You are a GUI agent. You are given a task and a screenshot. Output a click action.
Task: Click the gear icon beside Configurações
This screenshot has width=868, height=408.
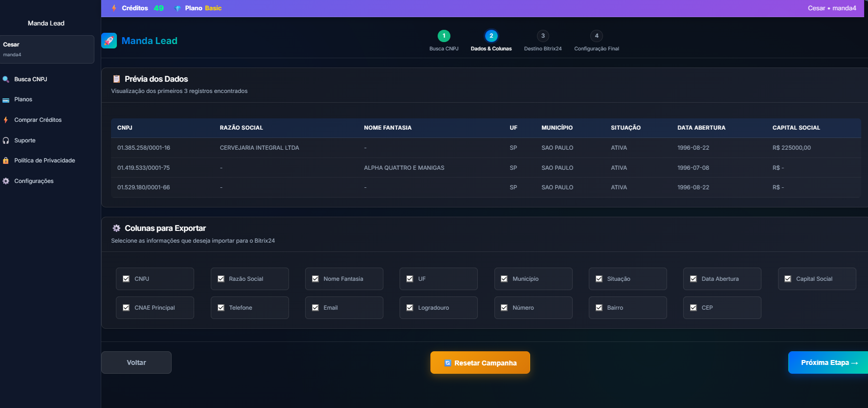point(6,181)
